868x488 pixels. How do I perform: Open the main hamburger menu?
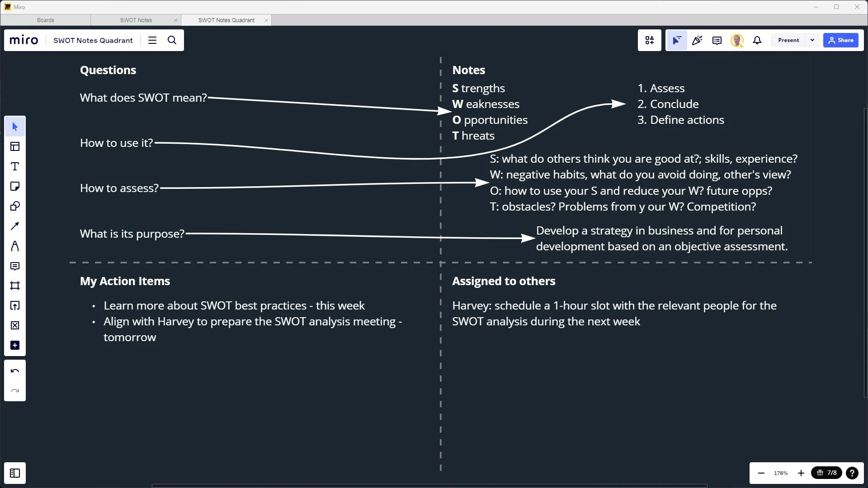coord(152,40)
